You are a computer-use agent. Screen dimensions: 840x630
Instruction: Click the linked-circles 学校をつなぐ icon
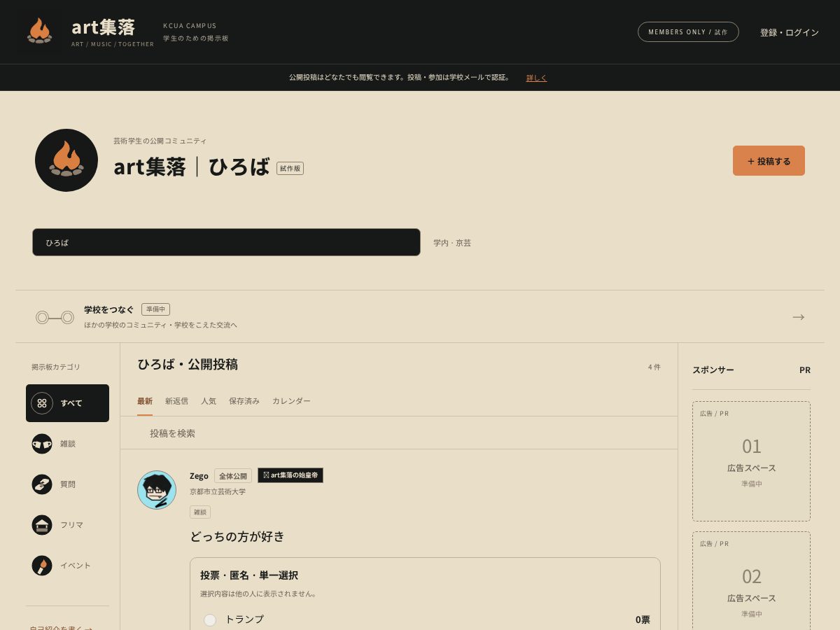tap(55, 317)
